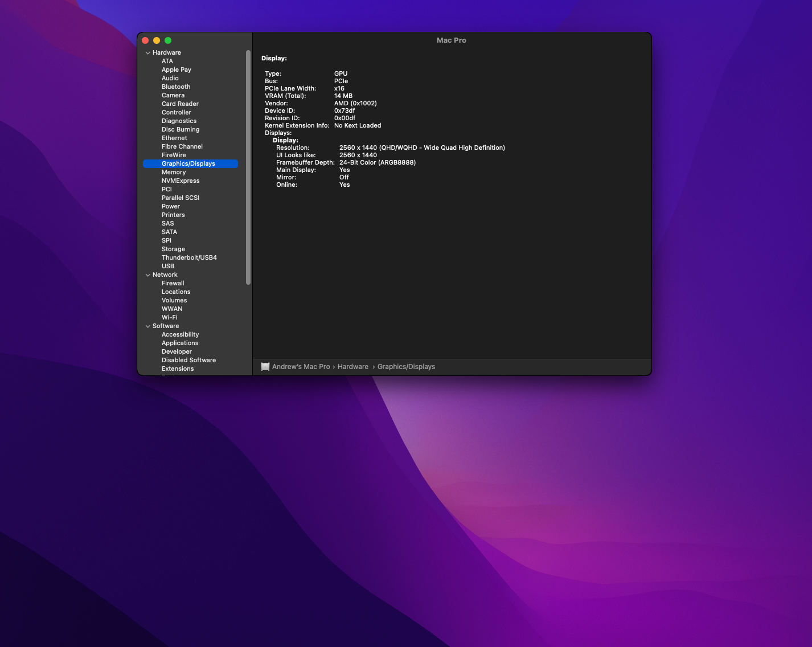Select Camera in the sidebar
Screen dimensions: 812x647
click(x=173, y=96)
